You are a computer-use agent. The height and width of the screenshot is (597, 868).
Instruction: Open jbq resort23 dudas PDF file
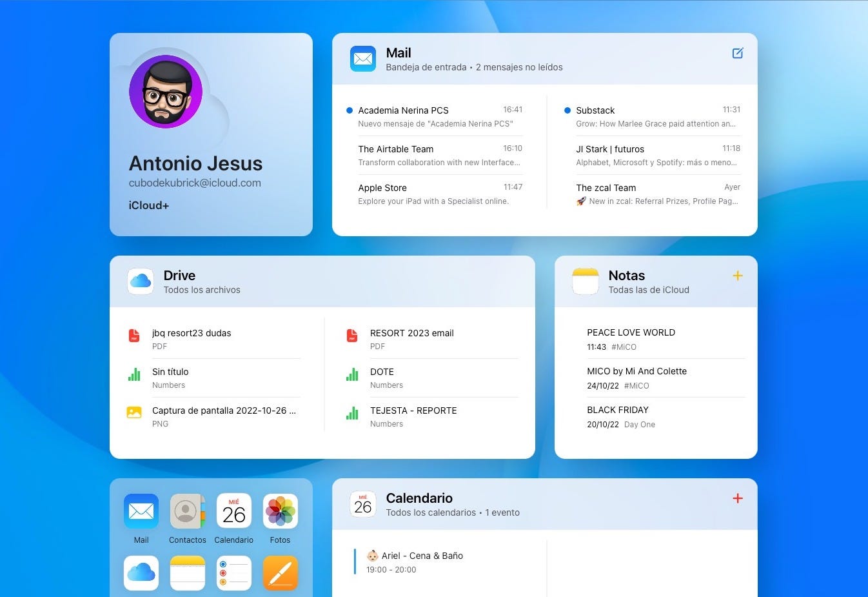[213, 339]
